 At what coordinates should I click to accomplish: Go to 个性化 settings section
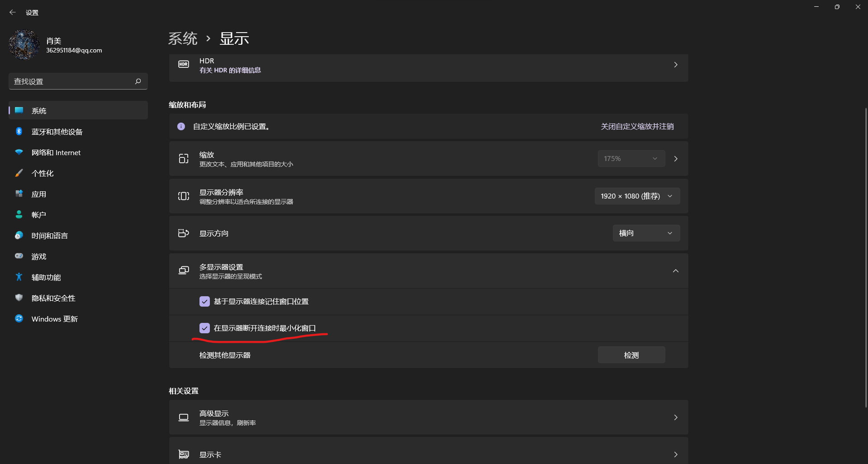pyautogui.click(x=78, y=173)
